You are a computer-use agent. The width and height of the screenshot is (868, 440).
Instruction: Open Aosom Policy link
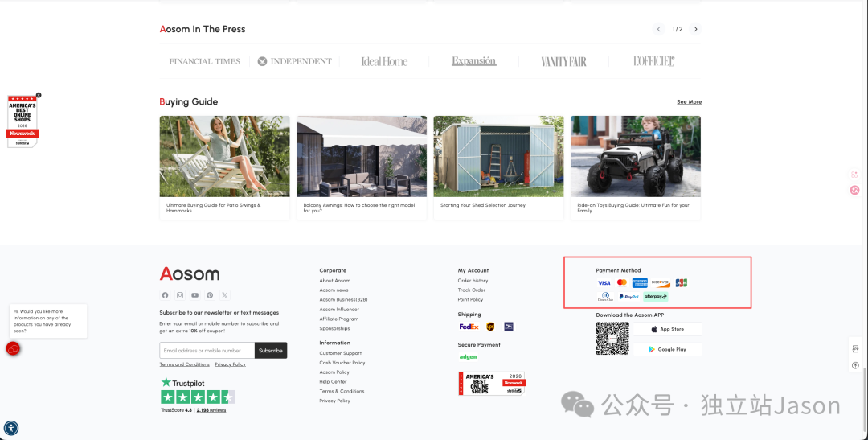click(x=334, y=372)
